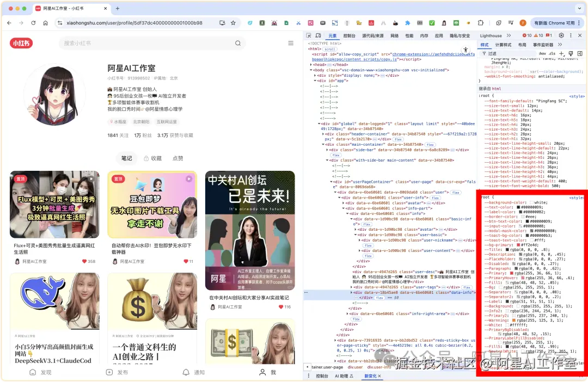Switch to the 计算样式 styles tab
Screen dimensions: 588x382
pos(503,45)
